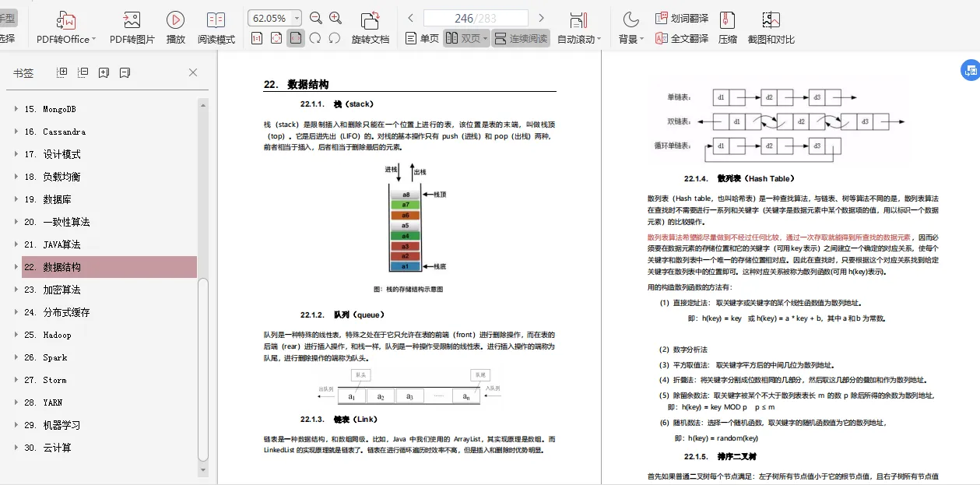Start the 播放 slideshow
The height and width of the screenshot is (485, 980).
pos(176,28)
